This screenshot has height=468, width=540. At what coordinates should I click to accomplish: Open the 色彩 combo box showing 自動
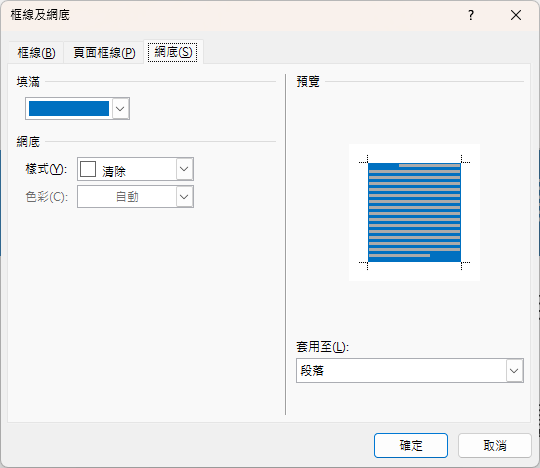coord(135,197)
